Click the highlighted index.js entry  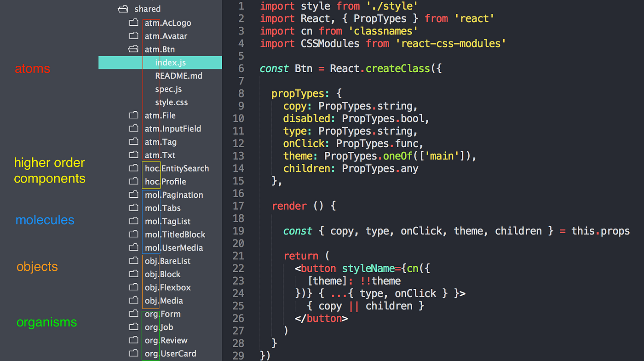[171, 62]
